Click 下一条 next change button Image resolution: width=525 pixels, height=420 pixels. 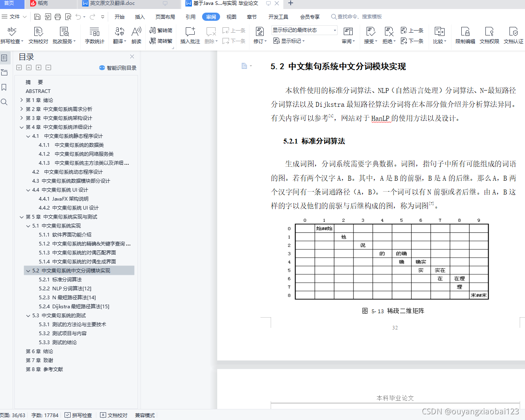point(412,41)
